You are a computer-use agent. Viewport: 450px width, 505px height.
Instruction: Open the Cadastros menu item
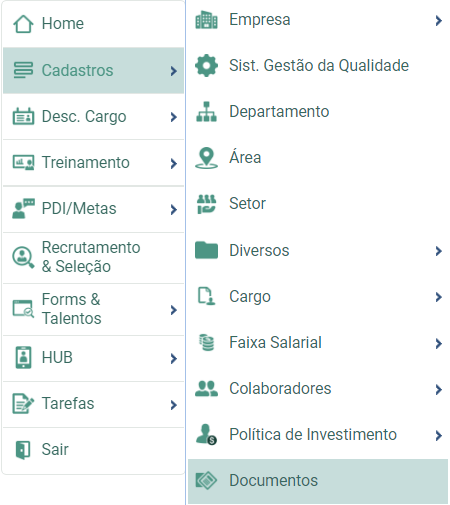click(x=93, y=70)
